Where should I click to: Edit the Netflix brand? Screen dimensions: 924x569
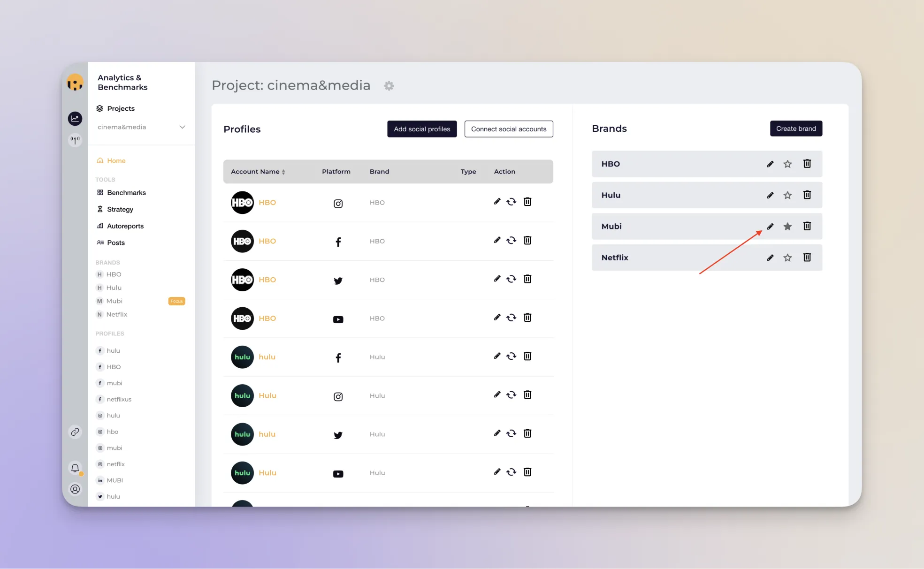click(x=770, y=258)
